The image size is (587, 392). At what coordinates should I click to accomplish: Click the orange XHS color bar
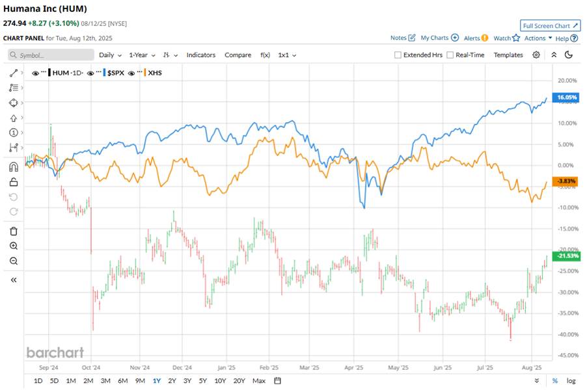[x=145, y=73]
